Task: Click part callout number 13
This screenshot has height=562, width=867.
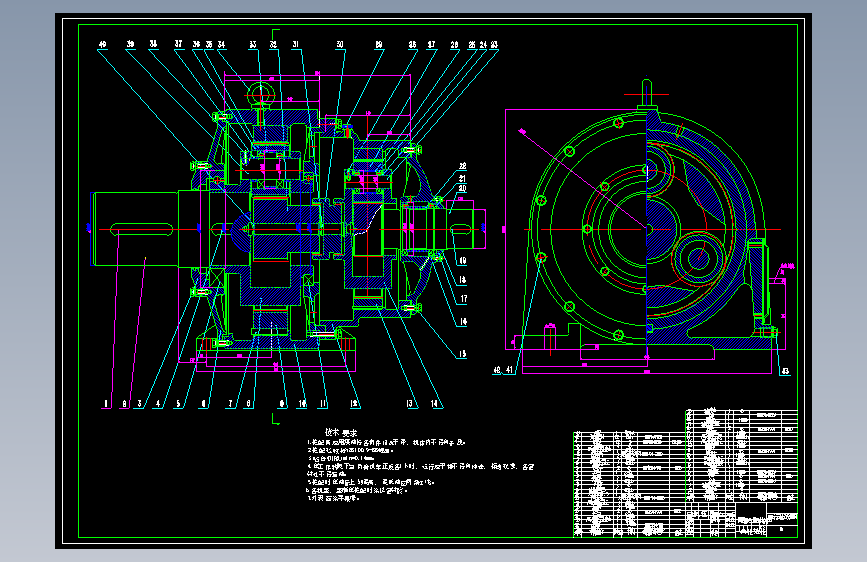Action: pyautogui.click(x=410, y=404)
